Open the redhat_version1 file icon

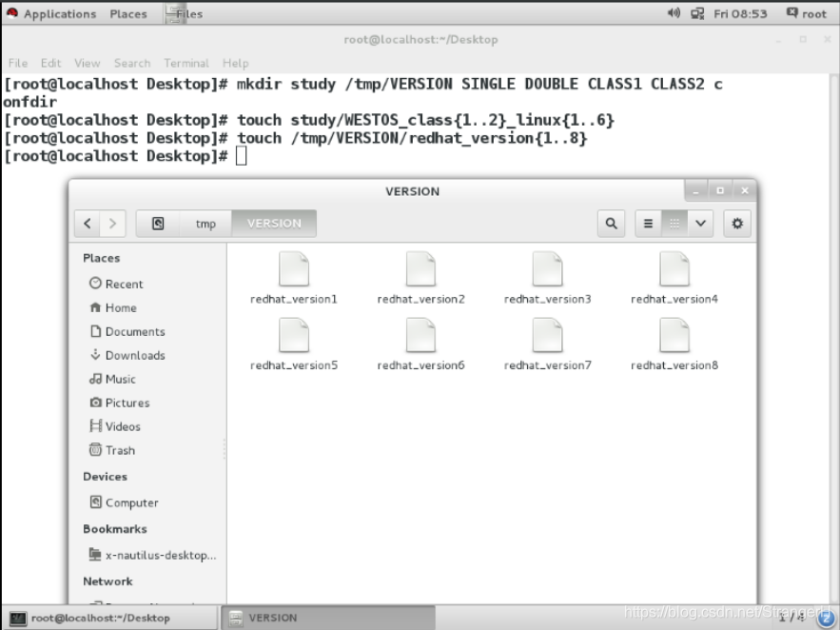(294, 269)
